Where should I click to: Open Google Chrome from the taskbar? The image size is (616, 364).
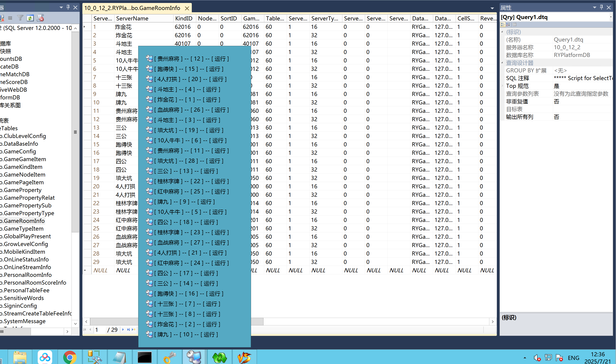pyautogui.click(x=70, y=357)
